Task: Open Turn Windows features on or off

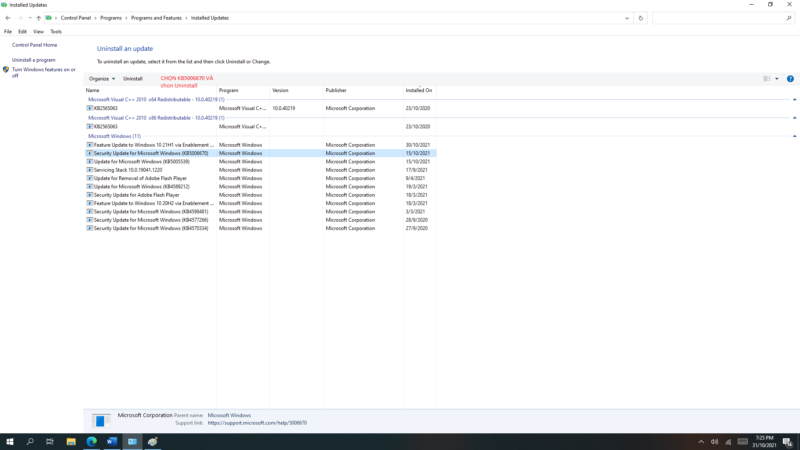Action: pyautogui.click(x=44, y=72)
